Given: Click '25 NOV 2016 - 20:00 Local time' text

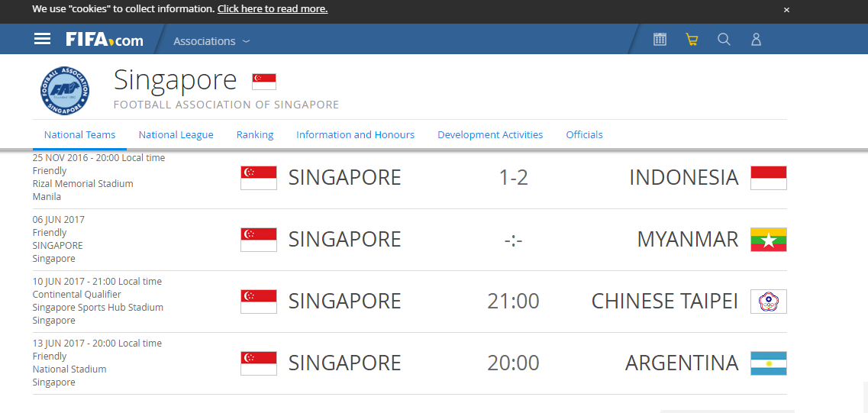Looking at the screenshot, I should [x=98, y=158].
